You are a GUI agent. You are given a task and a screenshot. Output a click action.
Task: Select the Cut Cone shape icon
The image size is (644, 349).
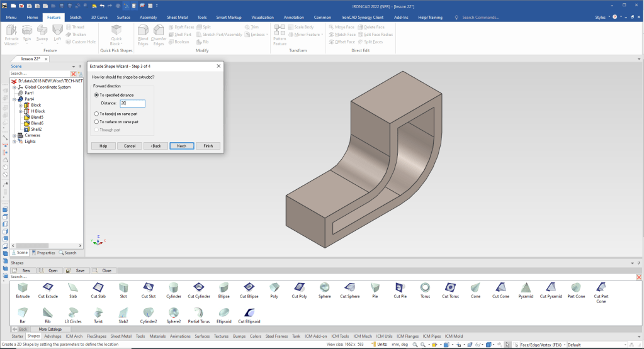[500, 287]
